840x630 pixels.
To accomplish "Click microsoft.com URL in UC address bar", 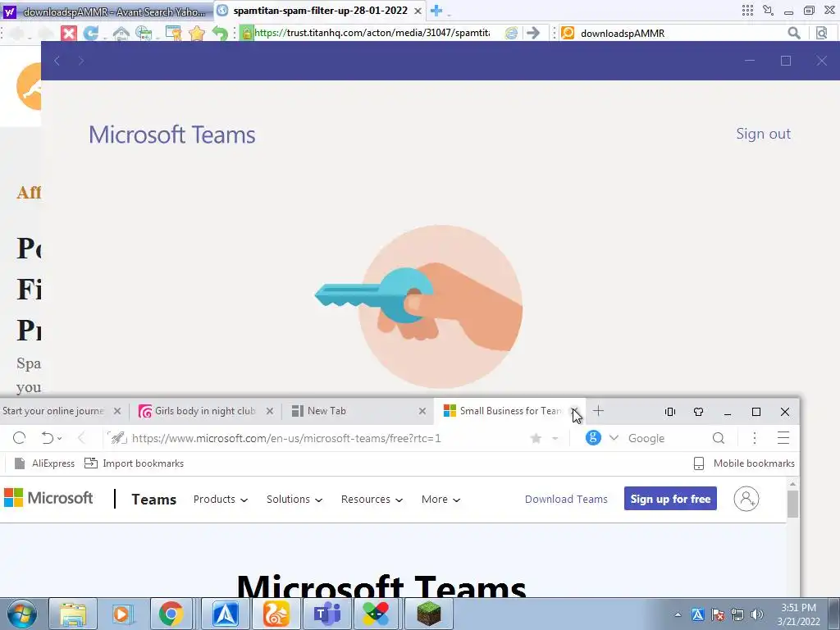I will click(x=286, y=438).
